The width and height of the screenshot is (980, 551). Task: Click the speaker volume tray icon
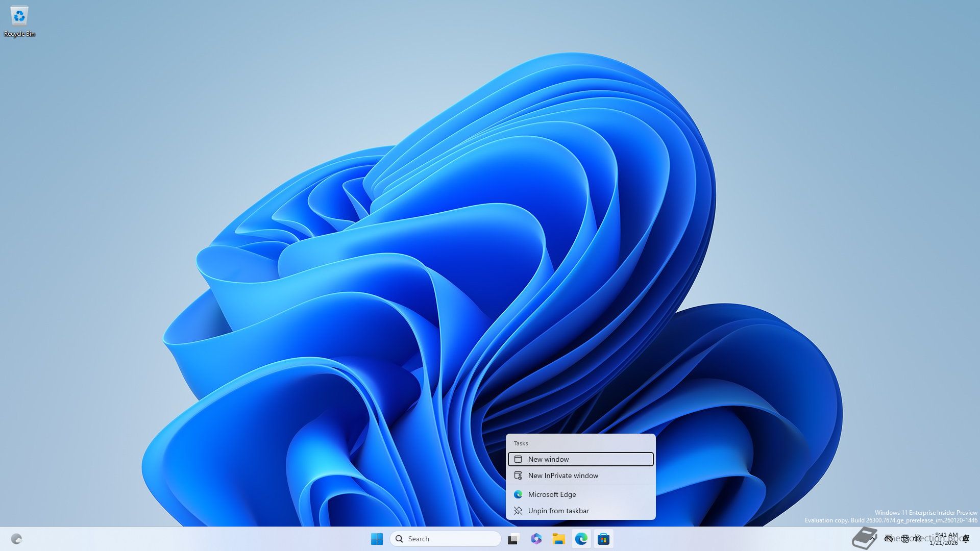coord(918,539)
